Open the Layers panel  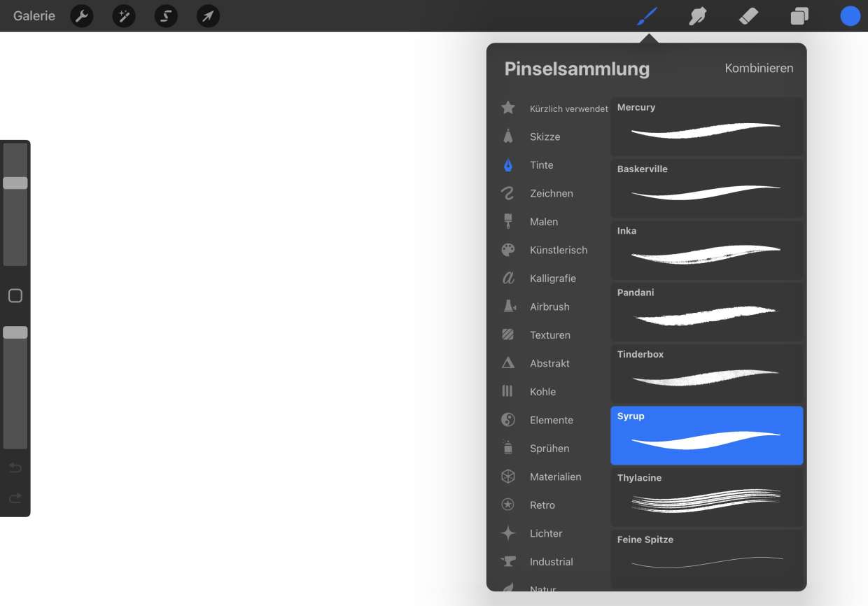pos(799,16)
